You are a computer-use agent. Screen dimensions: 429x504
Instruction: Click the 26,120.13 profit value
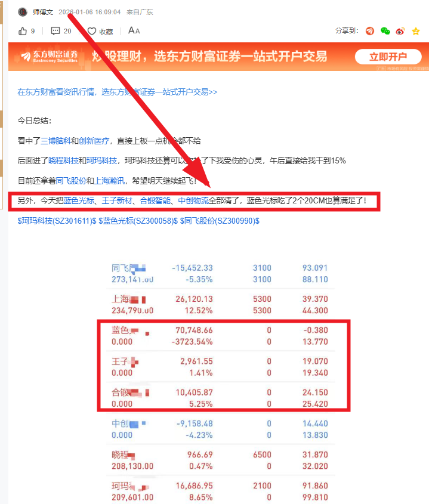click(195, 299)
